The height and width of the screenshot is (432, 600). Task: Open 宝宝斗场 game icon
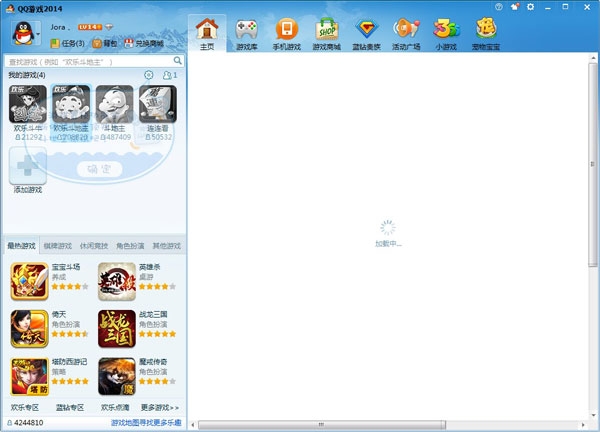(29, 281)
